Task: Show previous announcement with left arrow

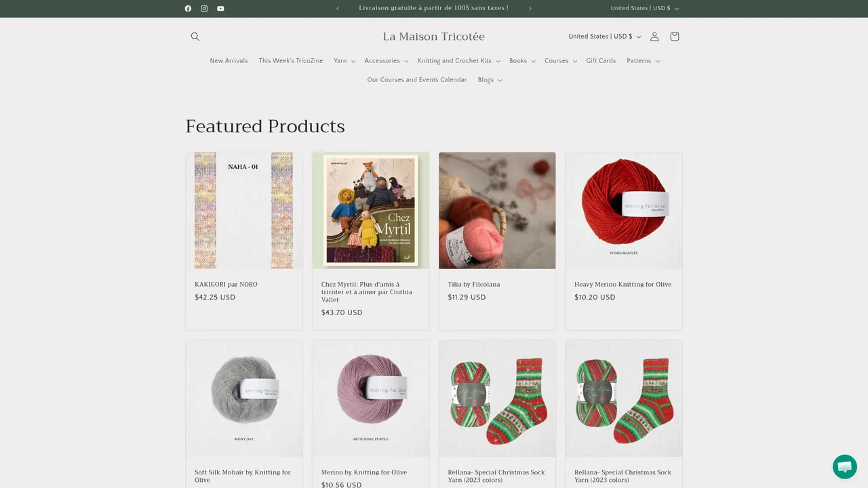Action: click(x=338, y=9)
